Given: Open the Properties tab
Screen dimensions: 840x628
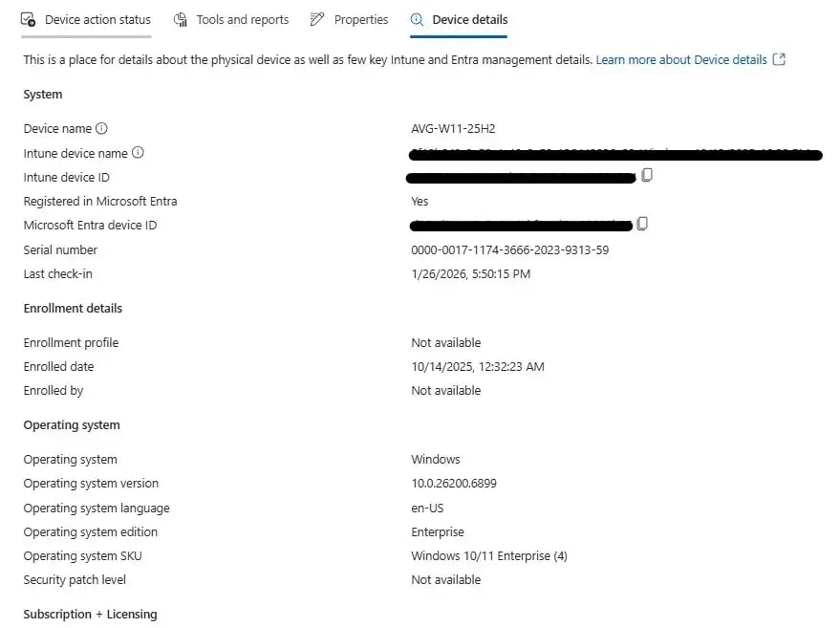Looking at the screenshot, I should (x=350, y=20).
